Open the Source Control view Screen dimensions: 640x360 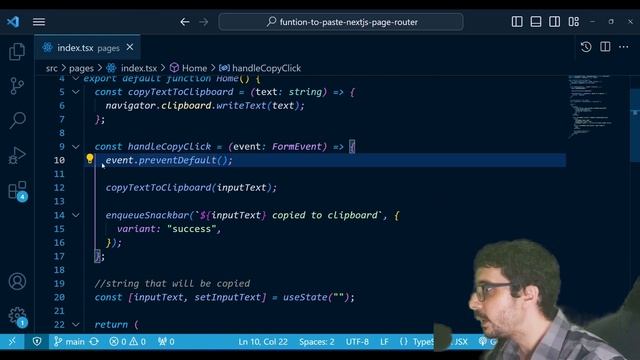click(17, 86)
